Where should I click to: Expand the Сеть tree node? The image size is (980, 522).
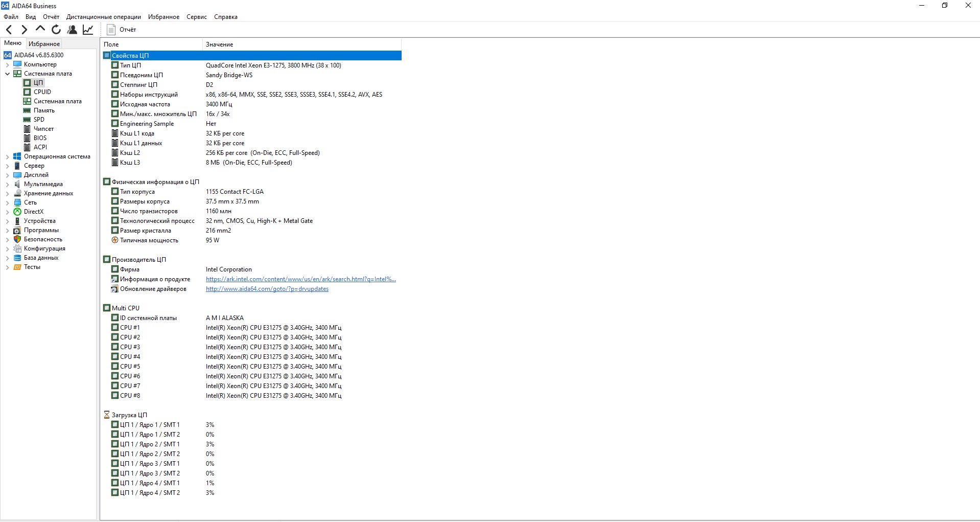point(7,202)
